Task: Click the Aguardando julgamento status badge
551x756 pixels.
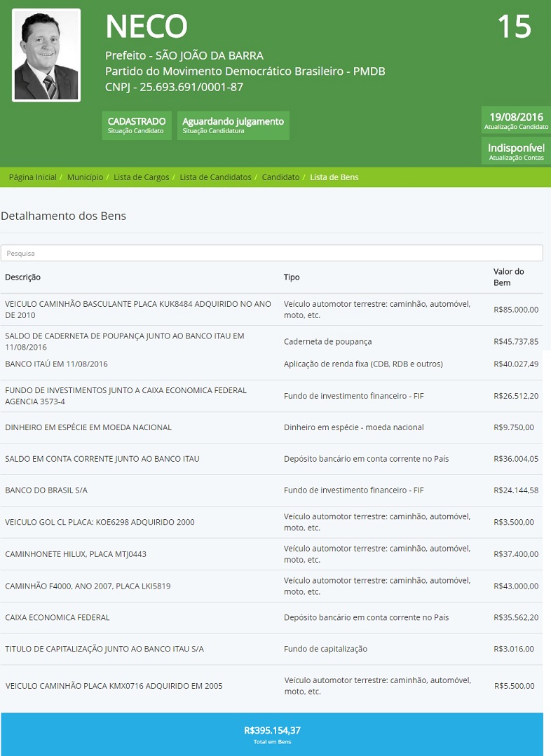Action: [233, 125]
